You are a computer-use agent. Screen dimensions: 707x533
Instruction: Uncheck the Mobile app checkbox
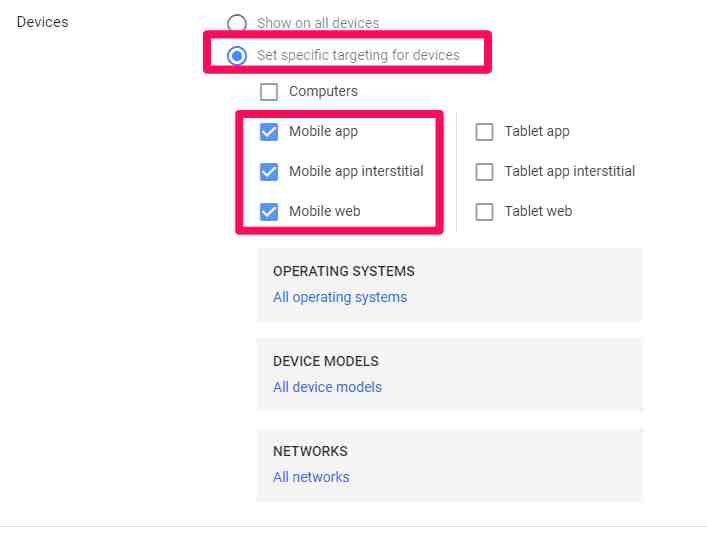(x=269, y=132)
